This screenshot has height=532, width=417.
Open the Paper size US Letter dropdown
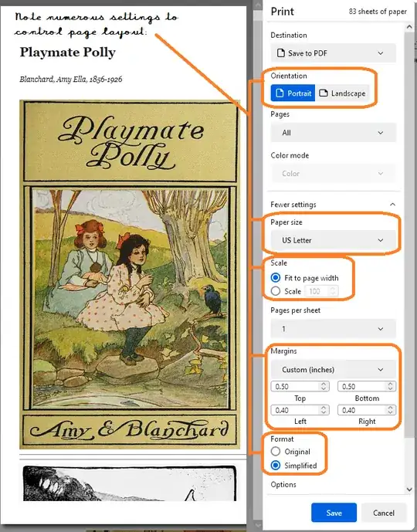click(333, 240)
